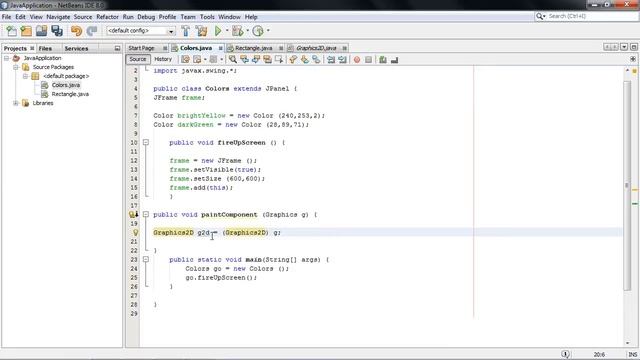This screenshot has width=640, height=360.
Task: Run the project with green play icon
Action: 218,31
